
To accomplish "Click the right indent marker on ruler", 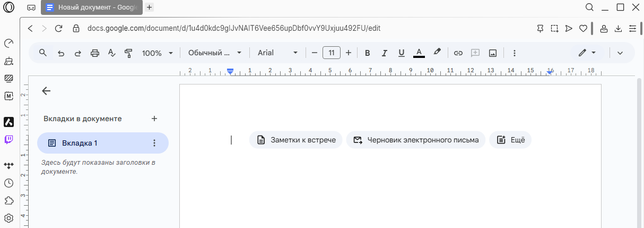I will [550, 72].
